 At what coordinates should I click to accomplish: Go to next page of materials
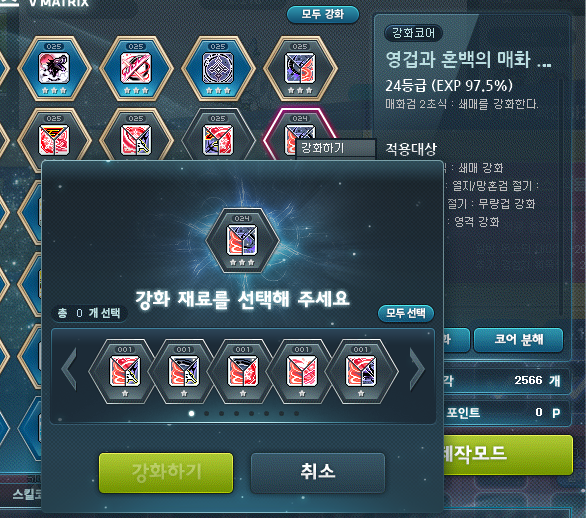point(417,369)
